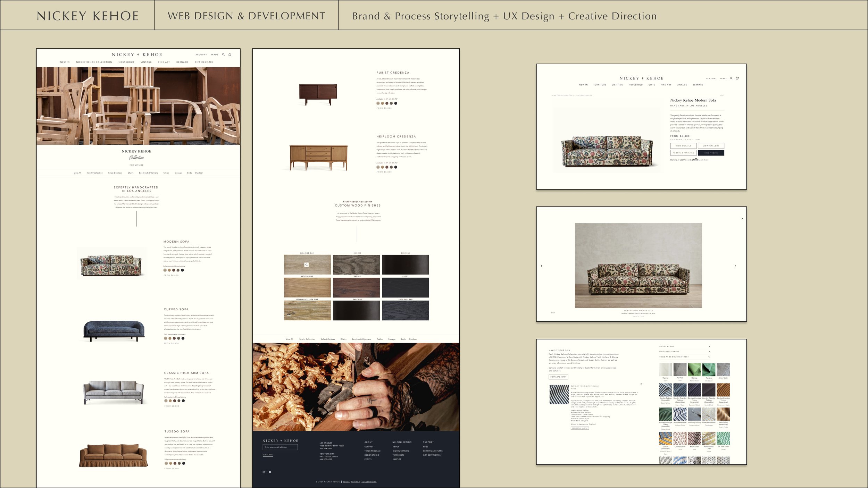
Task: Open Pinterest icon in dark footer
Action: pyautogui.click(x=270, y=472)
